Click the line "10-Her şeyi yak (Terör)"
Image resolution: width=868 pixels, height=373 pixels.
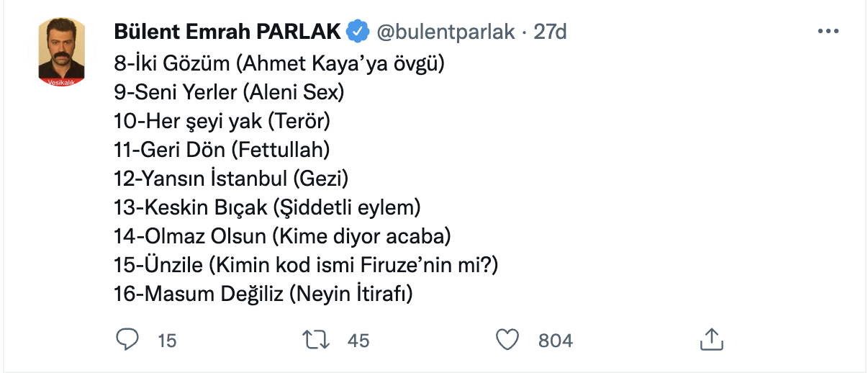pos(222,121)
